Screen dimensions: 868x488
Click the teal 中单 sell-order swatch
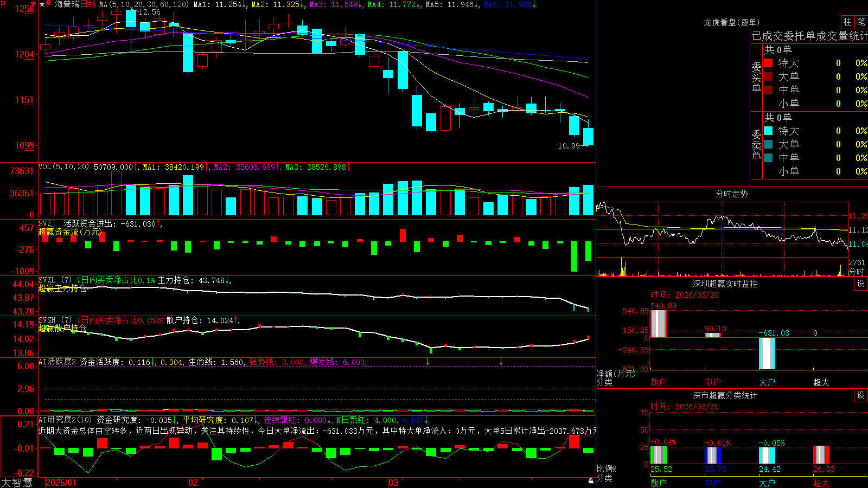[768, 158]
